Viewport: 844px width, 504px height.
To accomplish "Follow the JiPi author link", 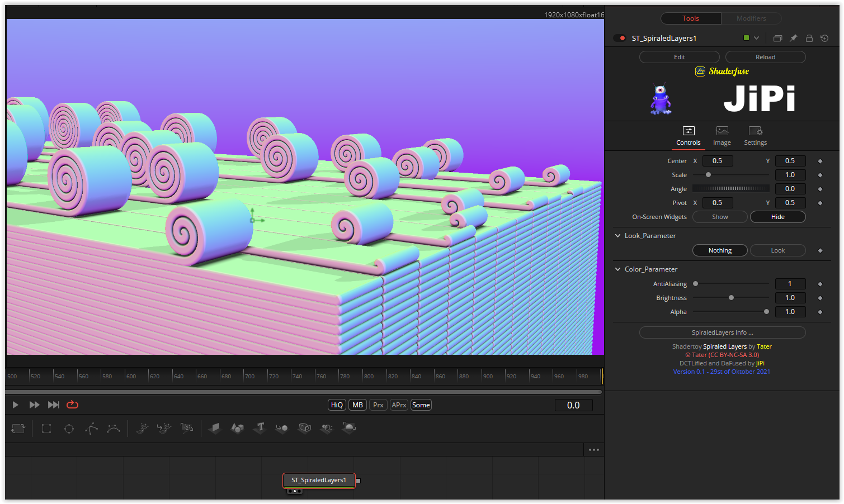I will [x=760, y=363].
